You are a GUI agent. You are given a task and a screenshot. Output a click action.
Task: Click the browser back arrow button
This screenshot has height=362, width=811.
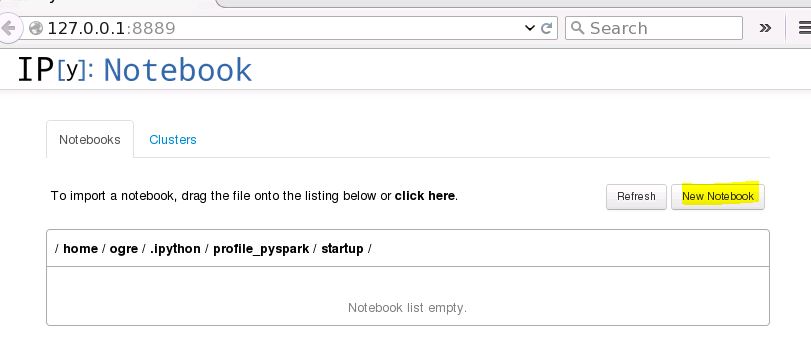coord(9,28)
